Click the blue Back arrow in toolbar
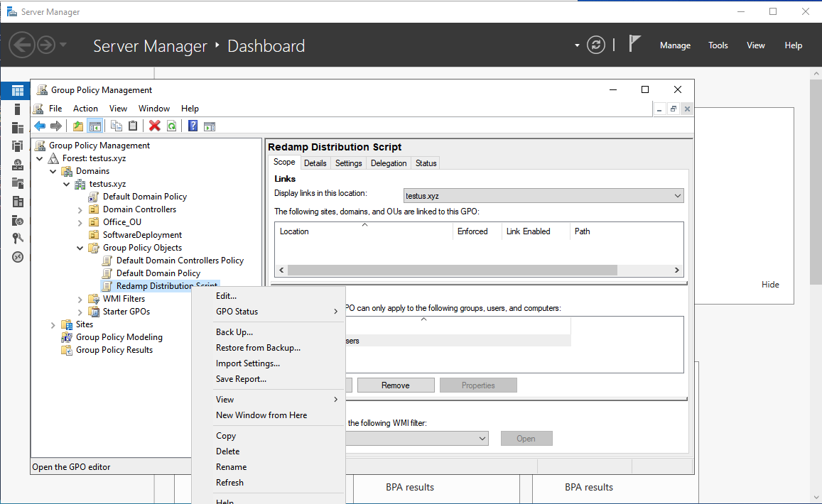 40,126
